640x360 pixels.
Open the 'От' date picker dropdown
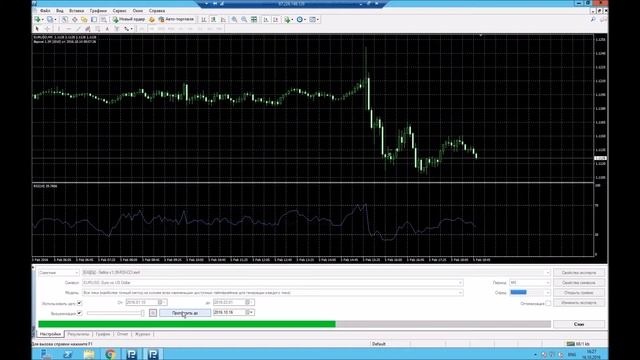point(164,302)
